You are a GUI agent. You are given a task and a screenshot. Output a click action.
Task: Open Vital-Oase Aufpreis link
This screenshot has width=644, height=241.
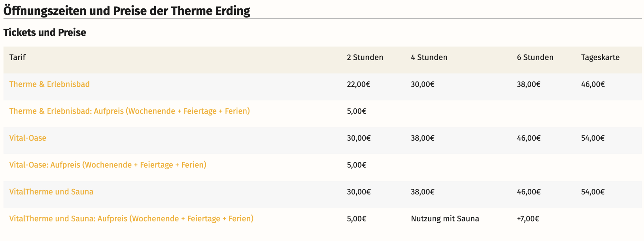(108, 165)
